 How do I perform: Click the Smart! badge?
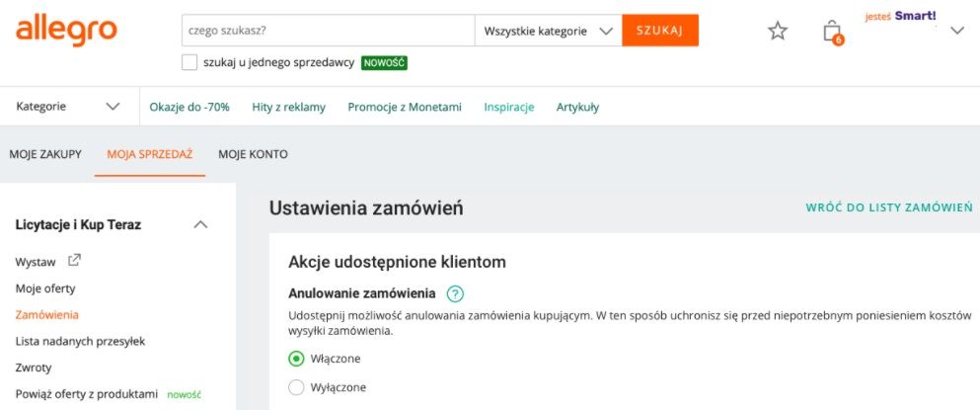click(915, 16)
